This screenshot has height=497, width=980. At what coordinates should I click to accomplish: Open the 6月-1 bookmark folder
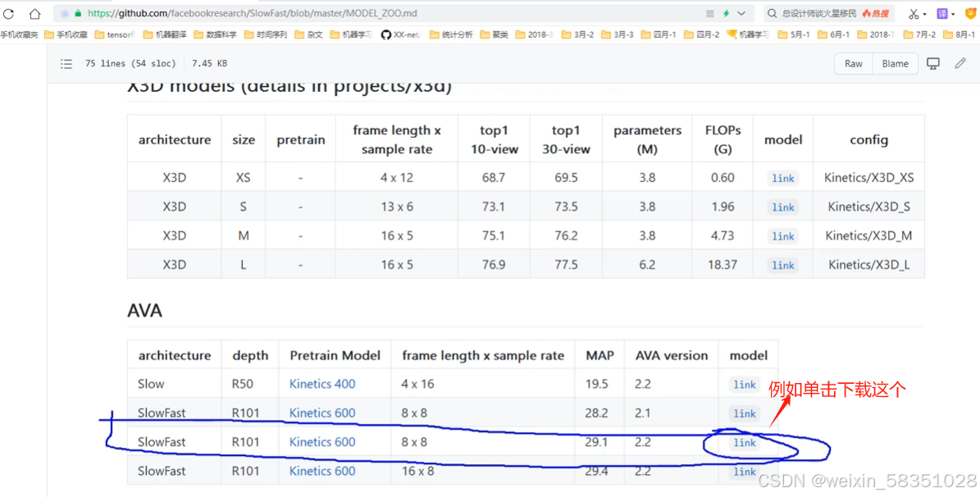click(x=834, y=34)
